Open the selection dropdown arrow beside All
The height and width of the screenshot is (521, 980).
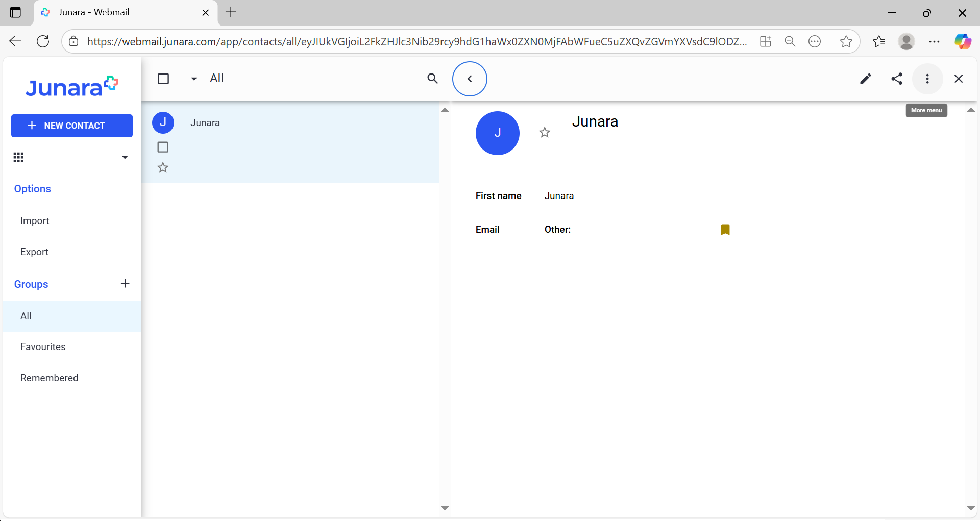coord(194,79)
